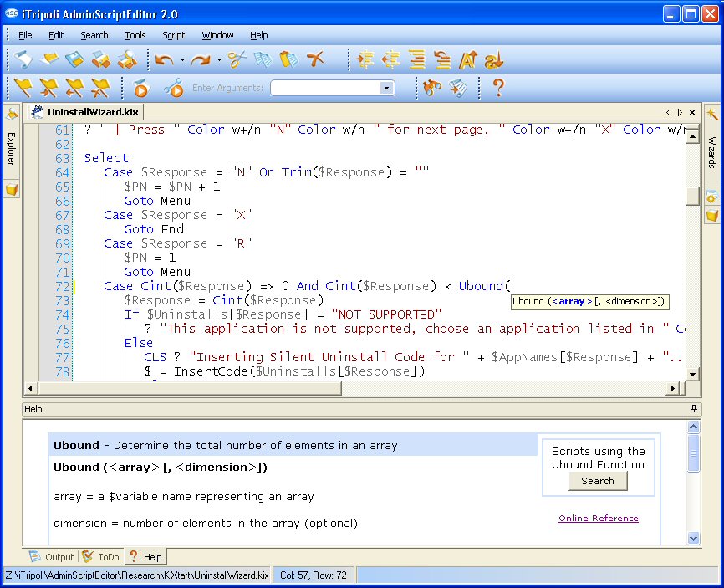This screenshot has height=588, width=724.
Task: Clear all bookmarks flag icon
Action: tap(100, 87)
